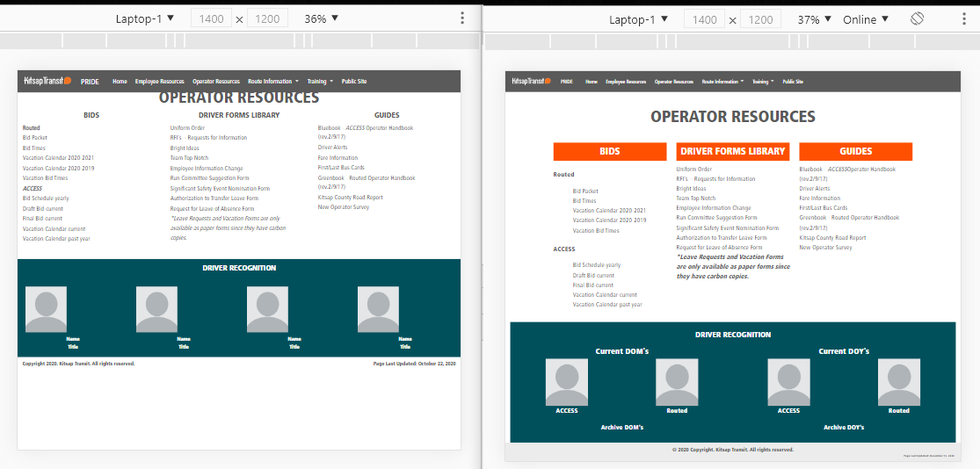
Task: Open the three-dot menu beside the 36% zoom
Action: click(x=462, y=18)
